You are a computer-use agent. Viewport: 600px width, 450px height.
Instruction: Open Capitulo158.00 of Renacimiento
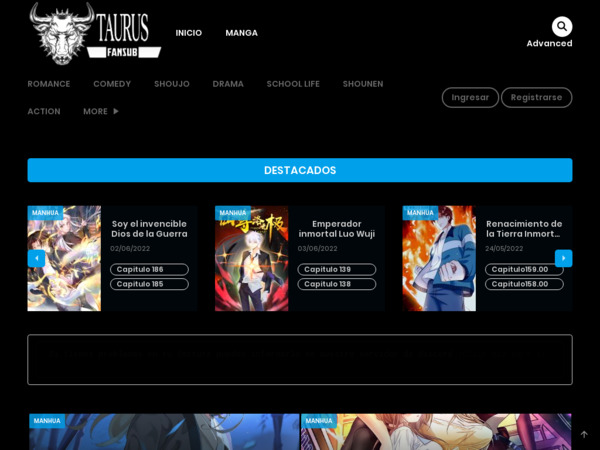pyautogui.click(x=524, y=284)
